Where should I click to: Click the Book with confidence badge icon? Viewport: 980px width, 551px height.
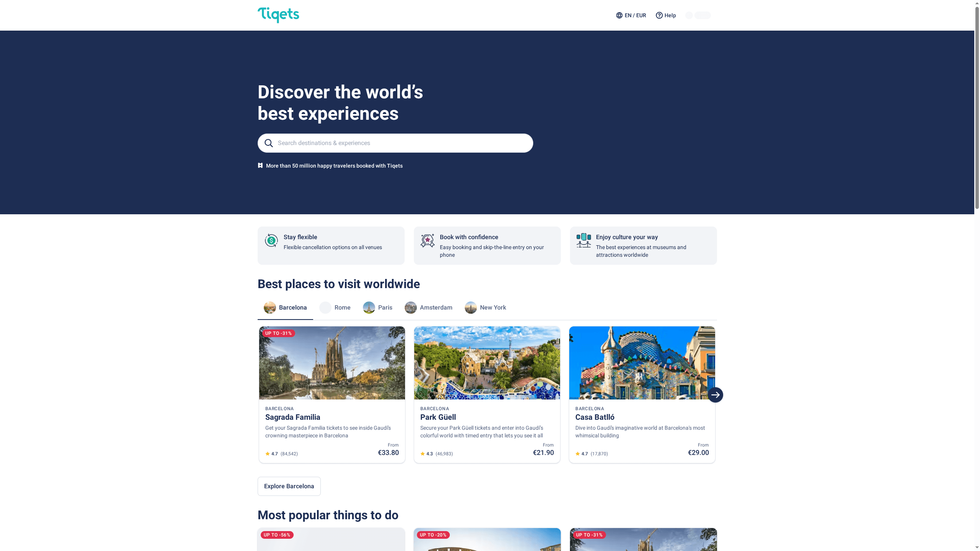coord(427,241)
